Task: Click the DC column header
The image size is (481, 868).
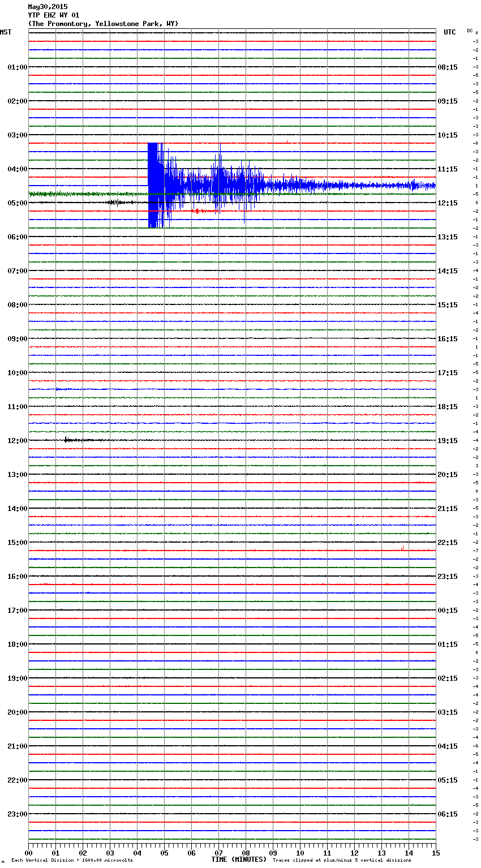Action: click(470, 31)
